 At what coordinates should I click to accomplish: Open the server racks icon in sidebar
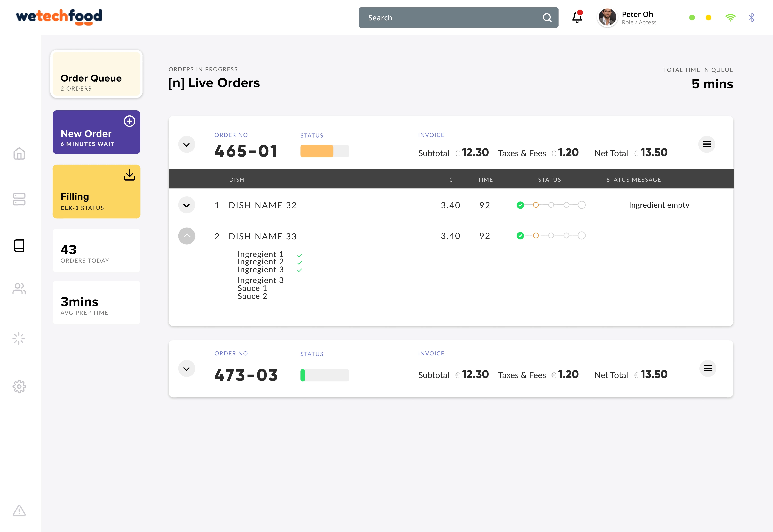coord(19,199)
